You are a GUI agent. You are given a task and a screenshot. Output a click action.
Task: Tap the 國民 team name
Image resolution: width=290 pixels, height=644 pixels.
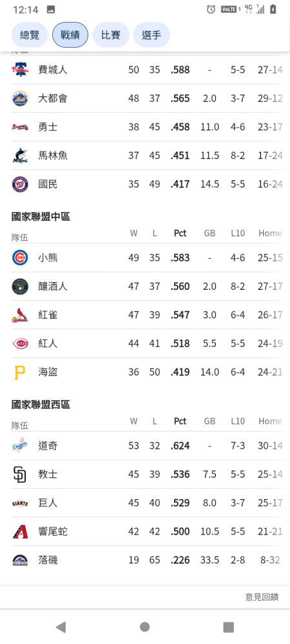[x=48, y=184]
